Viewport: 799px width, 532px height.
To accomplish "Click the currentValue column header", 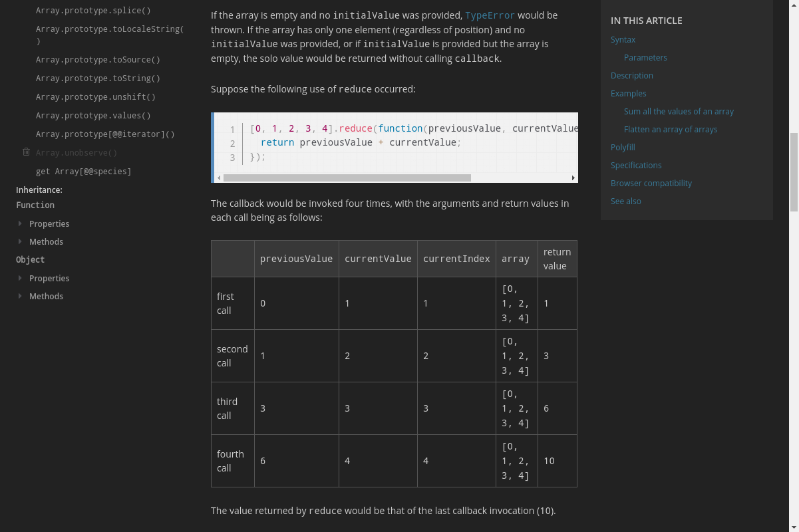I will point(378,259).
